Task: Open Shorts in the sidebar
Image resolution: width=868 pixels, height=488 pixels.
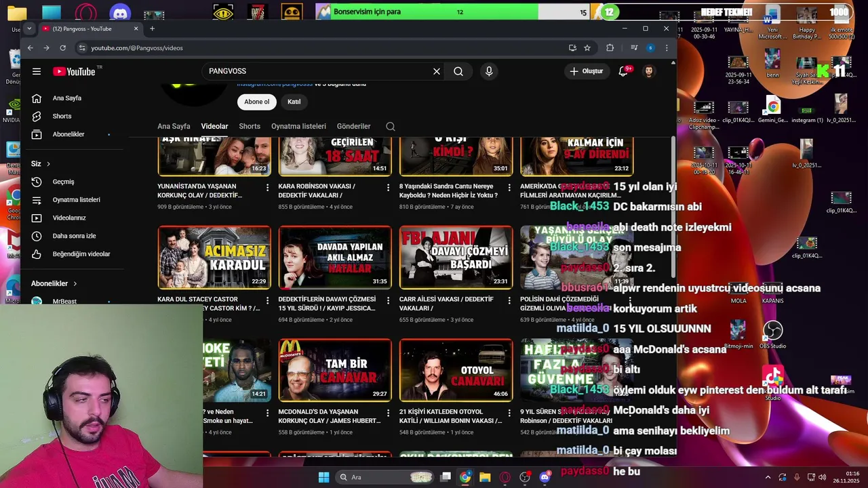Action: click(62, 117)
